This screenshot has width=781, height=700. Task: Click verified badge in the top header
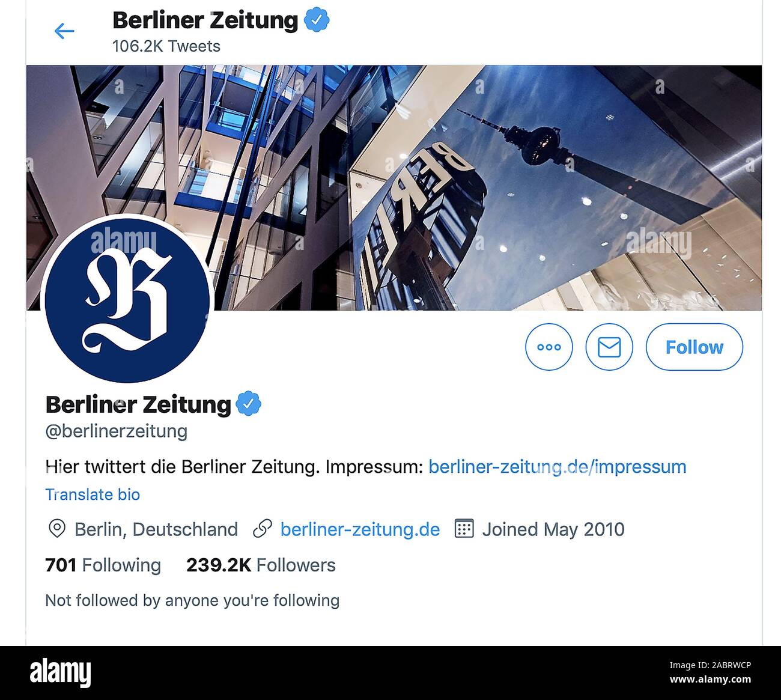(317, 20)
